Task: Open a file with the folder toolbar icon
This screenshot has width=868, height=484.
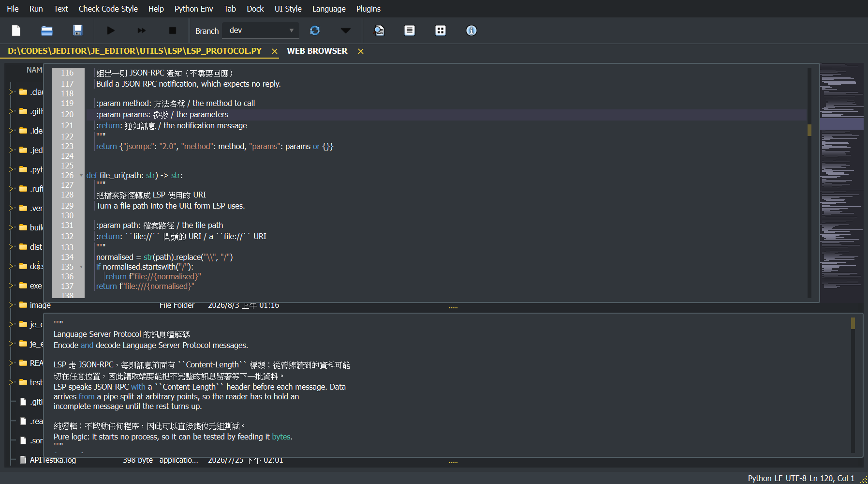Action: tap(47, 30)
